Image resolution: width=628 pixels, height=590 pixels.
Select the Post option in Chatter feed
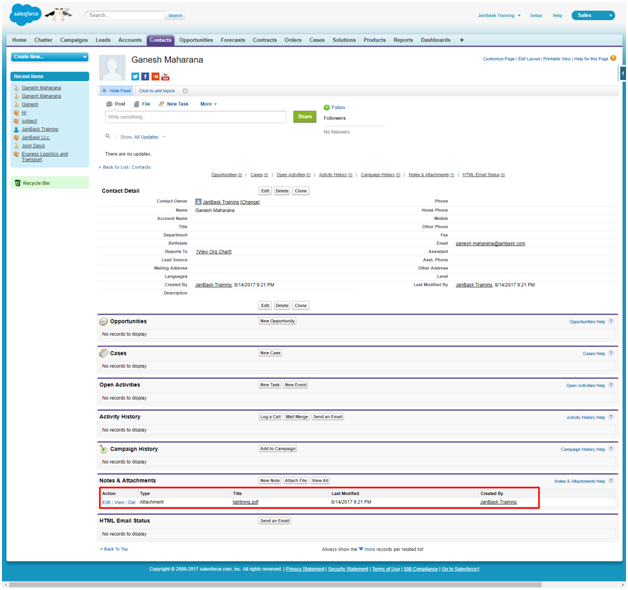[x=116, y=104]
